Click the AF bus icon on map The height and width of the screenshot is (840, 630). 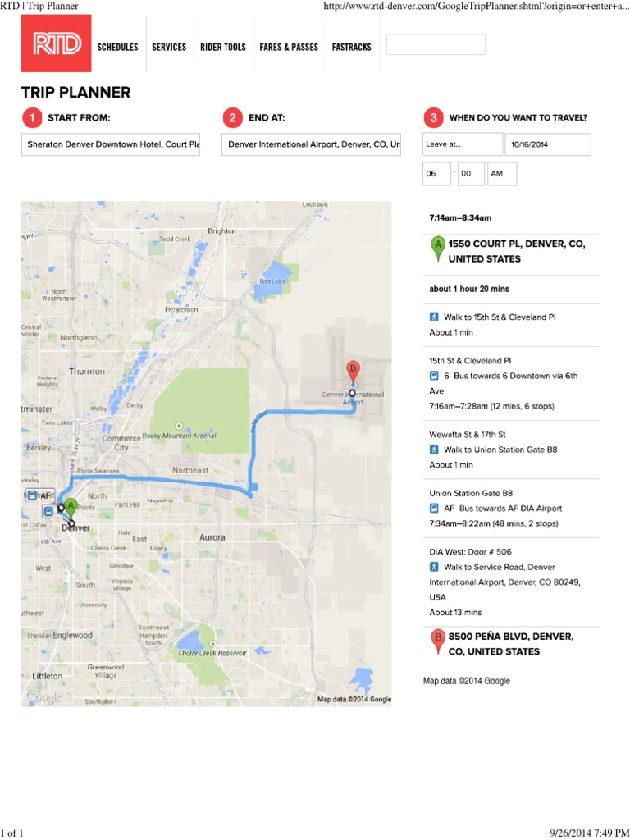32,495
